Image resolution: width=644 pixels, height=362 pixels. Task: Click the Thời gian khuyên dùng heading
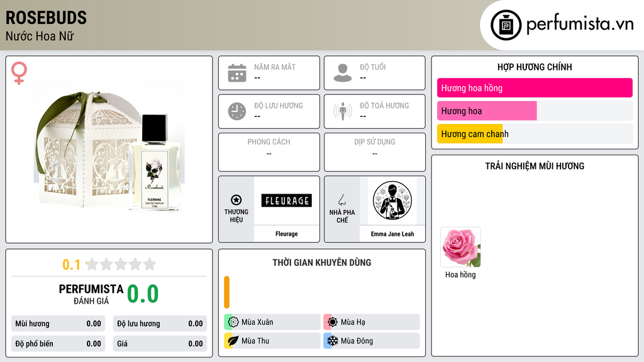[322, 262]
